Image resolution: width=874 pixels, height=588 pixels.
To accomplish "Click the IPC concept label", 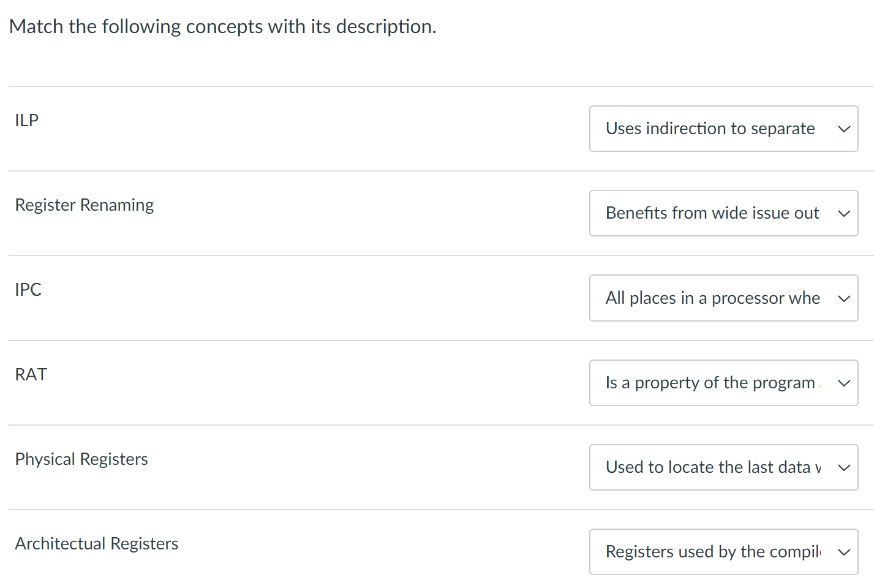I will (x=28, y=290).
